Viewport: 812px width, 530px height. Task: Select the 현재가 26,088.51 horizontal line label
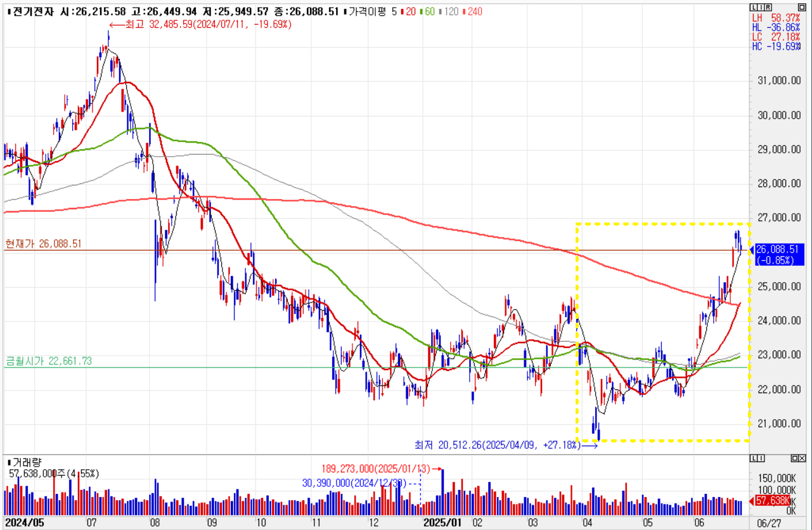44,243
